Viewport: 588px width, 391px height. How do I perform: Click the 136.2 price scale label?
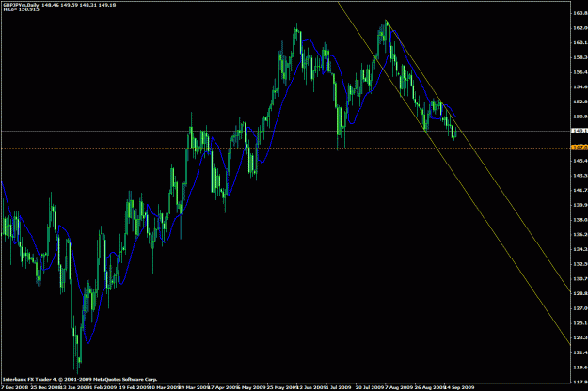[580, 234]
